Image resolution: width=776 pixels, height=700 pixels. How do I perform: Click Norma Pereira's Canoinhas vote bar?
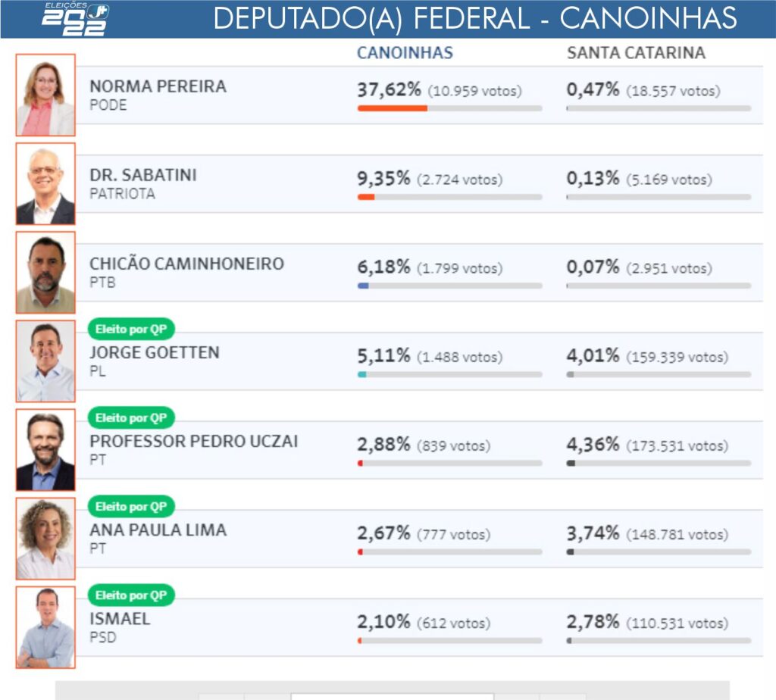point(450,108)
